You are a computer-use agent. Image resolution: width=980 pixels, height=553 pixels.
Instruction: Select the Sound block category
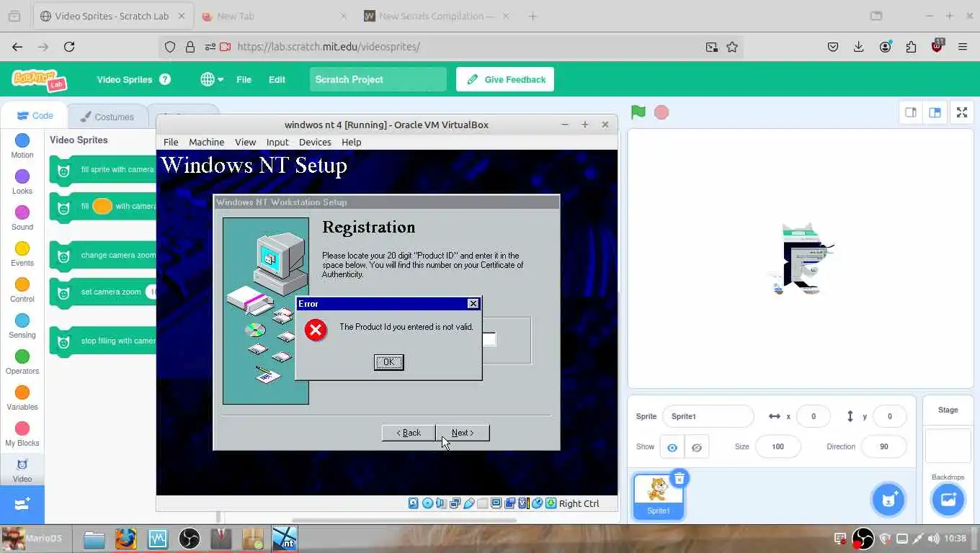click(x=22, y=217)
